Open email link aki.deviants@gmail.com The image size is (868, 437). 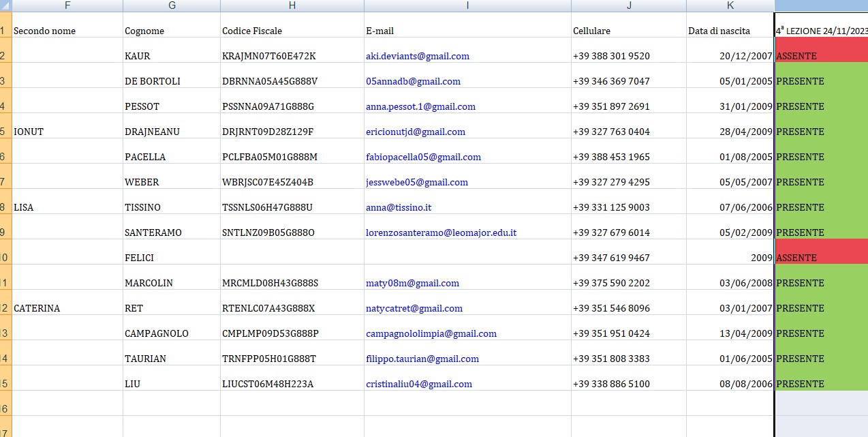coord(418,56)
